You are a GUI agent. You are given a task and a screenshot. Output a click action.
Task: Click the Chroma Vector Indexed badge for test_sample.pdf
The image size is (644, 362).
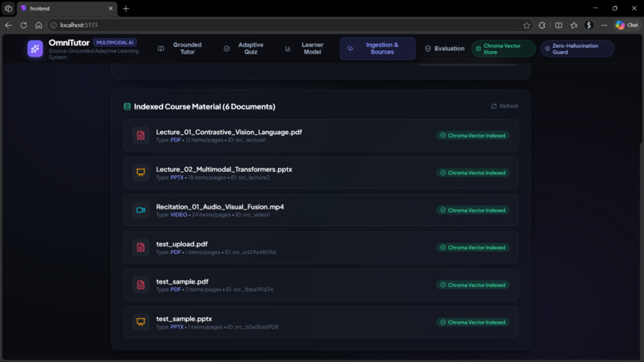pos(473,284)
